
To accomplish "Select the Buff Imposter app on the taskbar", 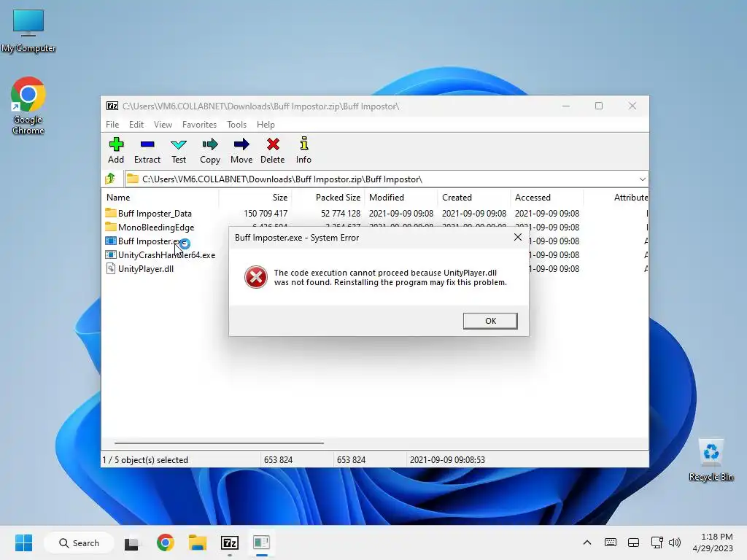I will tap(262, 542).
